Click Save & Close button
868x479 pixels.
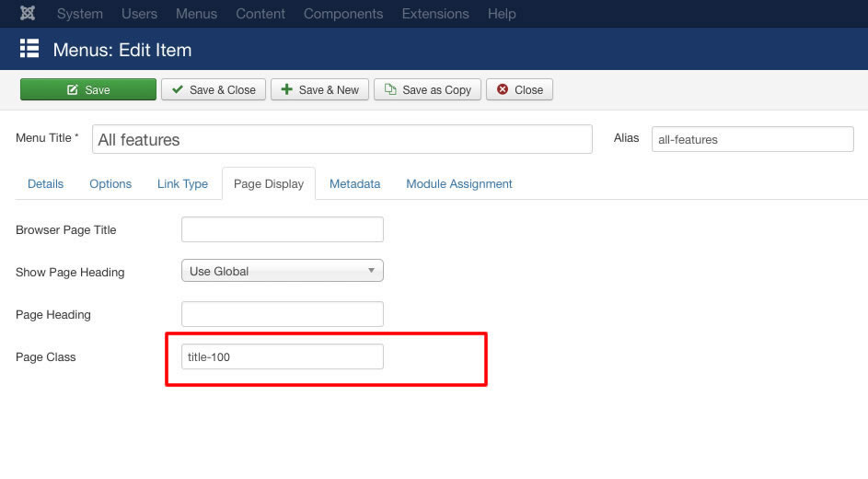pos(214,89)
